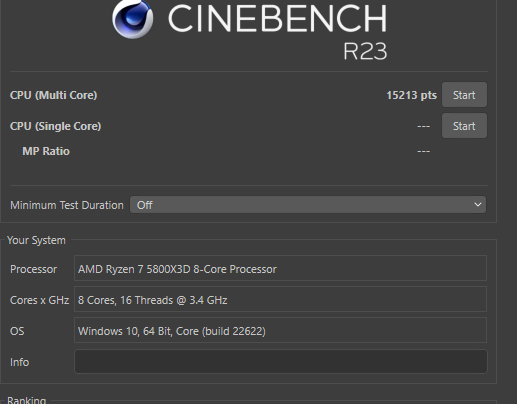Start the CPU Multi Core test
Viewport: 517px width, 404px height.
(464, 95)
